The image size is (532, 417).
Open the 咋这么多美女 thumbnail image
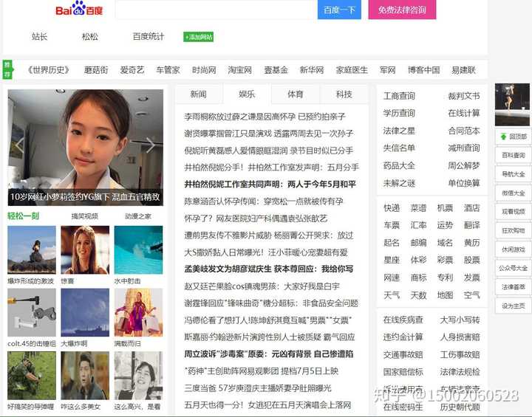pyautogui.click(x=85, y=375)
